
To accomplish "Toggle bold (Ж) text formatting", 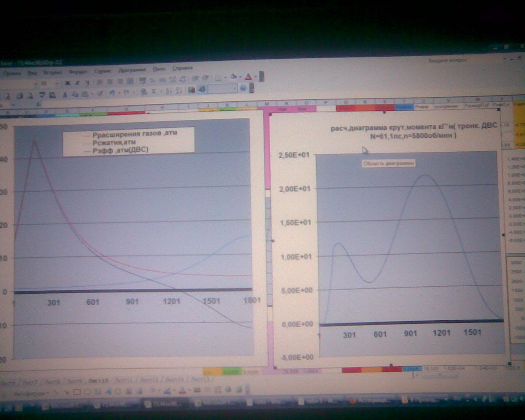I will tap(67, 82).
